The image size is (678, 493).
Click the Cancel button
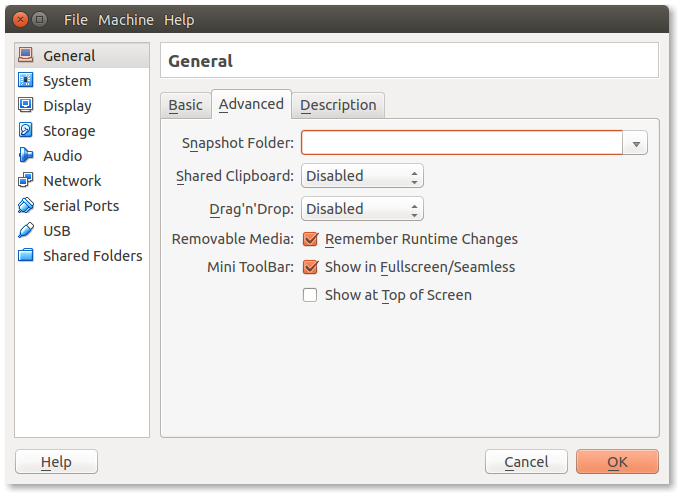(526, 462)
